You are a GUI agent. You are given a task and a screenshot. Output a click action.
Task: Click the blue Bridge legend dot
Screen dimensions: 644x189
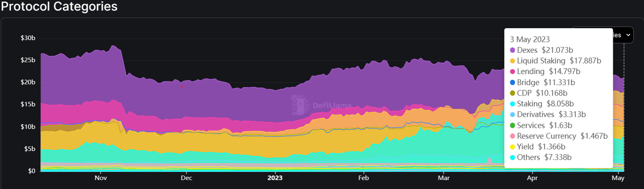pos(513,83)
